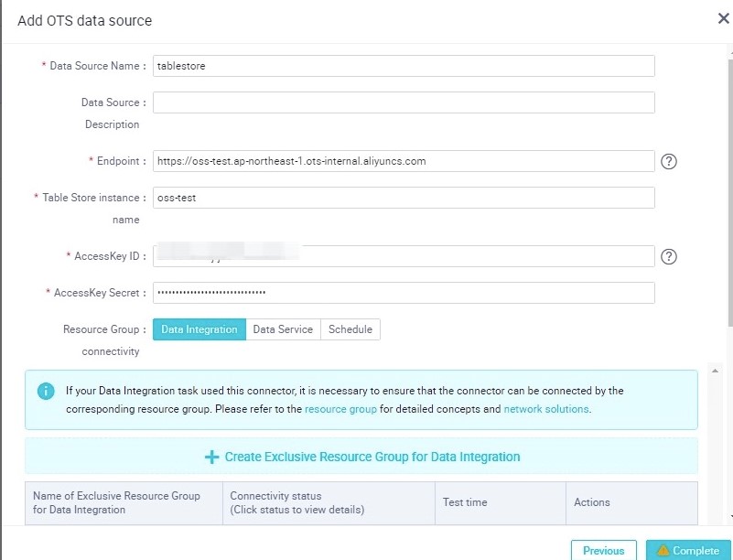The height and width of the screenshot is (560, 733).
Task: Click the AccessKey Secret password field
Action: click(404, 293)
